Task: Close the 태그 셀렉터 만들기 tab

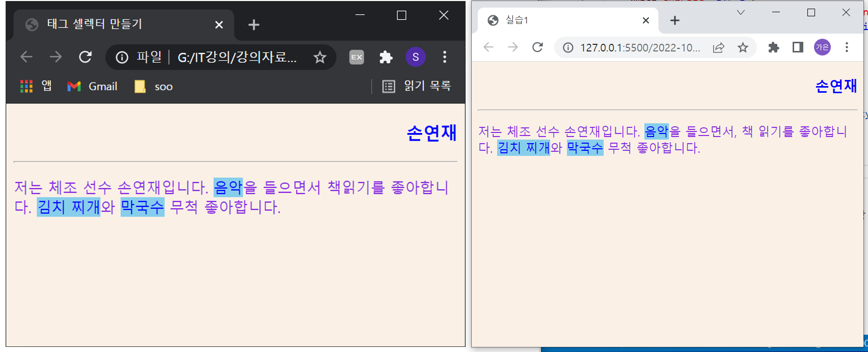Action: (x=219, y=24)
